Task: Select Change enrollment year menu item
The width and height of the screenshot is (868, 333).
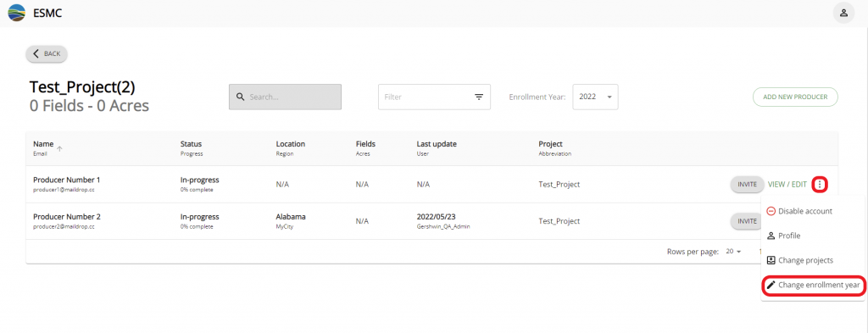Action: tap(813, 285)
